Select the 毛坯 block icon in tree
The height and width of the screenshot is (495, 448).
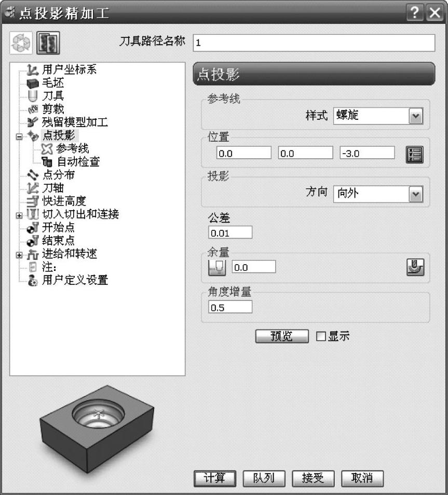(33, 84)
